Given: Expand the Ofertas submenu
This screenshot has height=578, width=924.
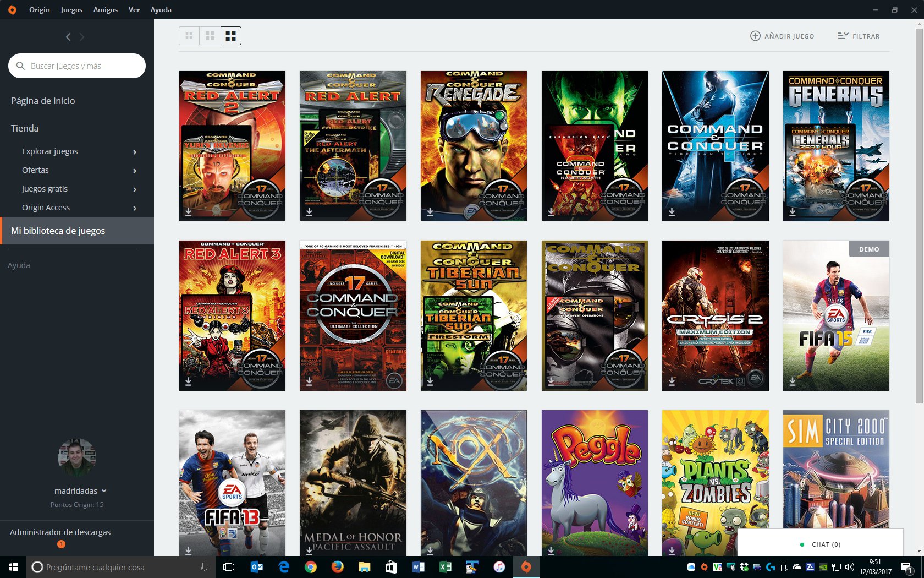Looking at the screenshot, I should coord(135,171).
